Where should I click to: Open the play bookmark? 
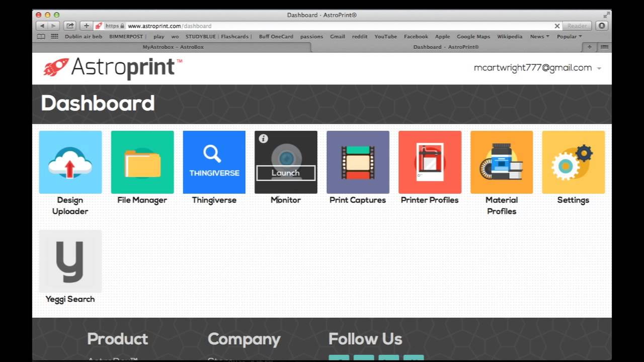tap(159, 37)
